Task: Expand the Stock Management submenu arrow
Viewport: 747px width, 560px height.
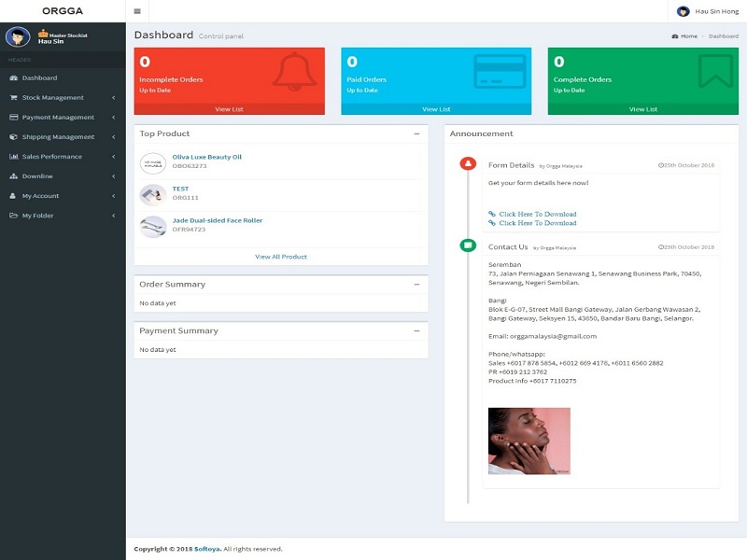Action: point(113,98)
